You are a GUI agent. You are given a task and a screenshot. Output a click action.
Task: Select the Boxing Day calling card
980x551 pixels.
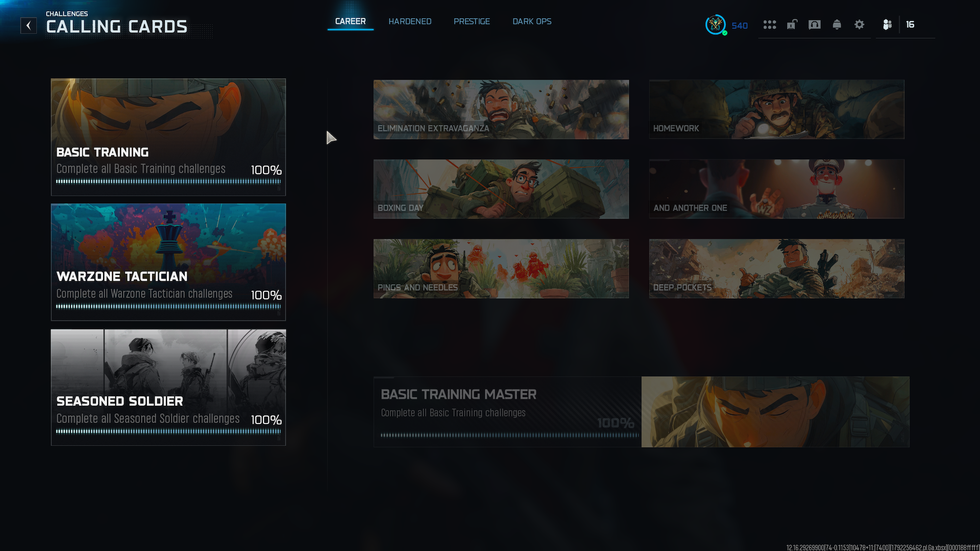coord(501,189)
